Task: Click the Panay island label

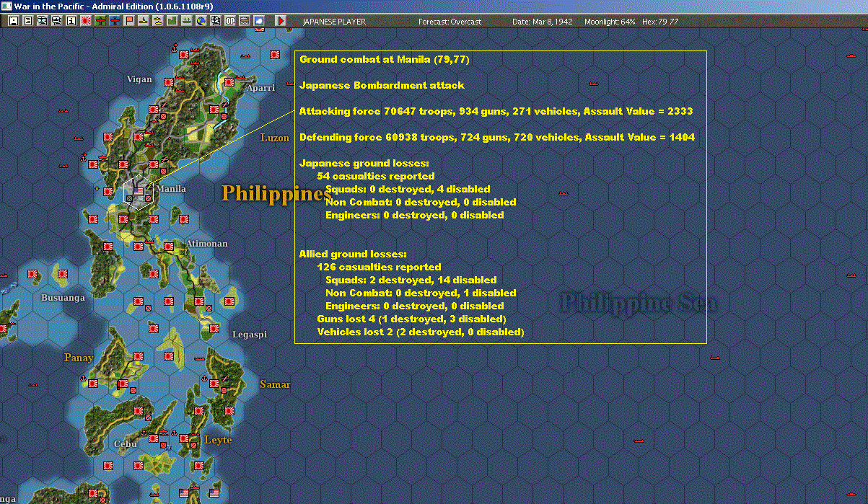Action: click(78, 358)
